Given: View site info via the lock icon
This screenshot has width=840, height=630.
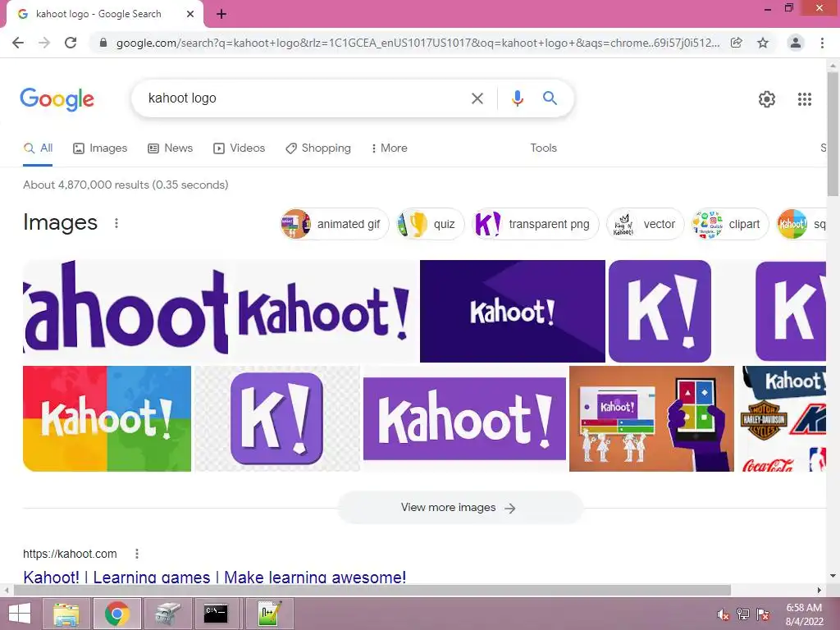Looking at the screenshot, I should click(103, 43).
